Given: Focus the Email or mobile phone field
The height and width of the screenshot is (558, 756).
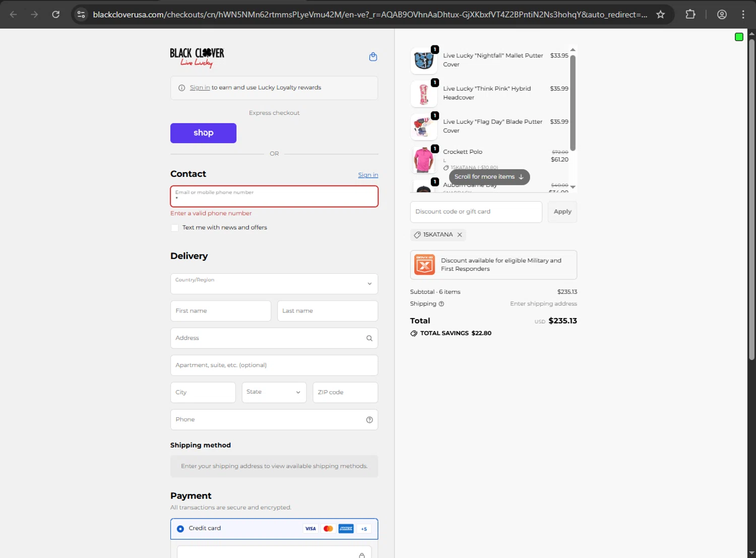Looking at the screenshot, I should click(274, 197).
